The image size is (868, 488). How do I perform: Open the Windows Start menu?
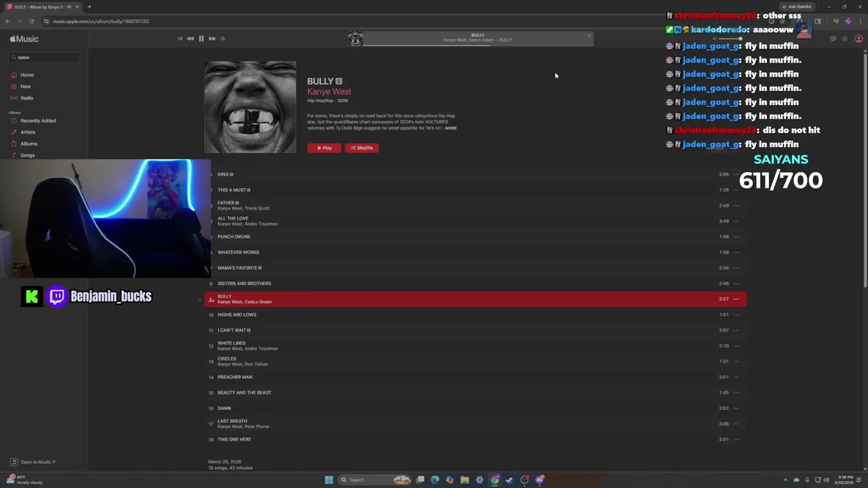[x=329, y=480]
